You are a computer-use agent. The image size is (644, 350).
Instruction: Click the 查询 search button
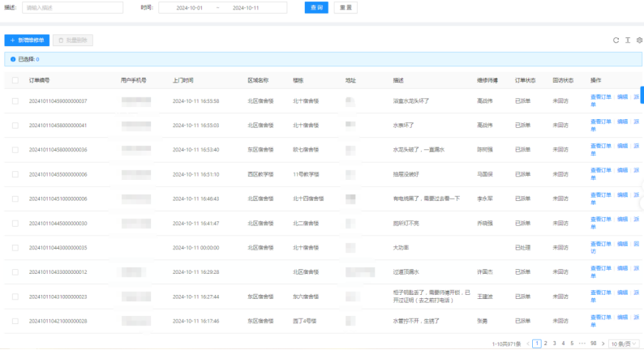click(316, 7)
